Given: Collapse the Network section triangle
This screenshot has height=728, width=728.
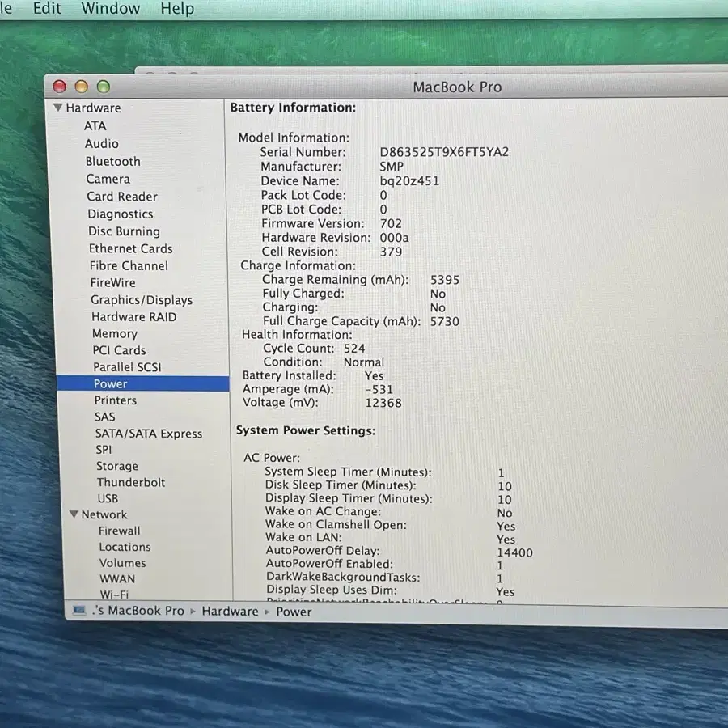Looking at the screenshot, I should (74, 514).
